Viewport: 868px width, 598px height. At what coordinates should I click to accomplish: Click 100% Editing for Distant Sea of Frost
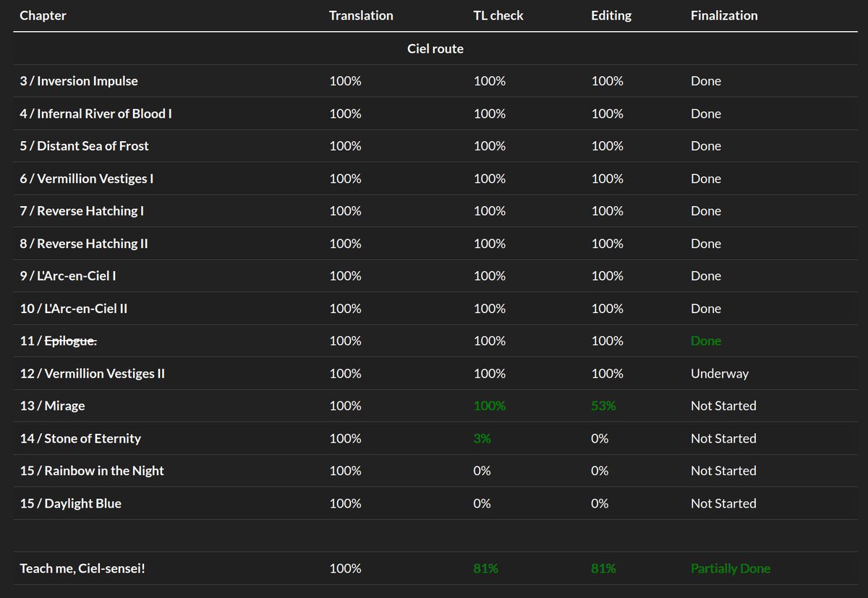pyautogui.click(x=608, y=146)
